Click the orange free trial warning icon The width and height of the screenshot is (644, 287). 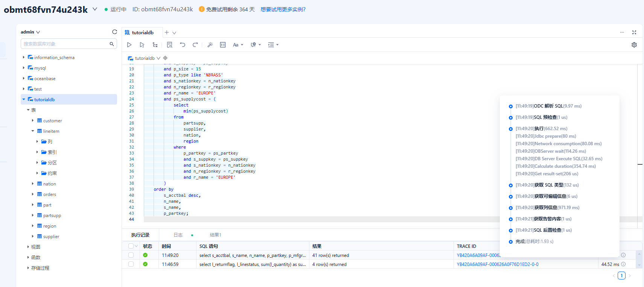pyautogui.click(x=202, y=9)
